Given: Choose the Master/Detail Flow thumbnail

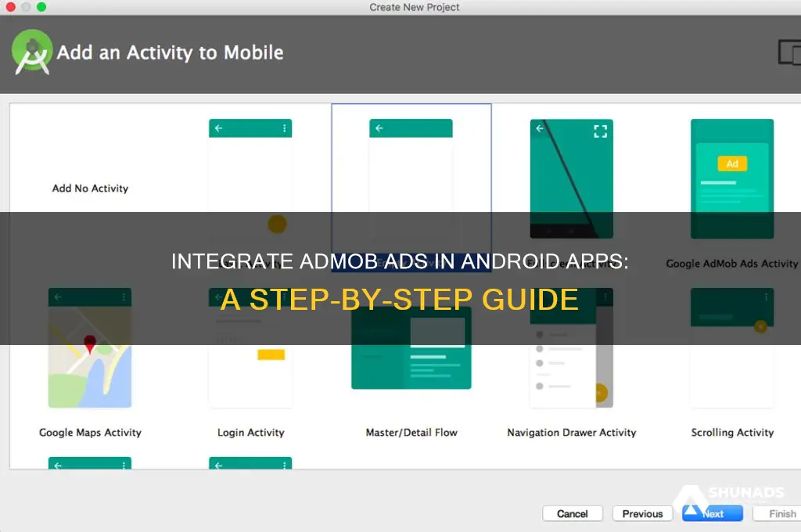Looking at the screenshot, I should [x=411, y=347].
